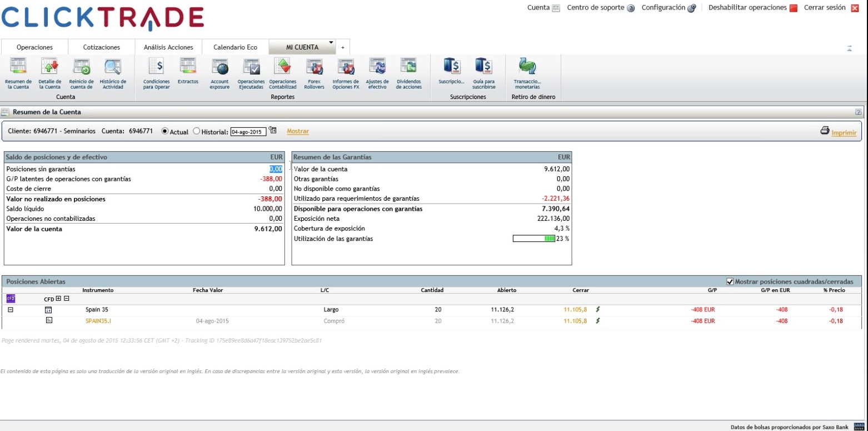This screenshot has width=868, height=431.
Task: Switch to Cotizaciones tab
Action: pos(102,47)
